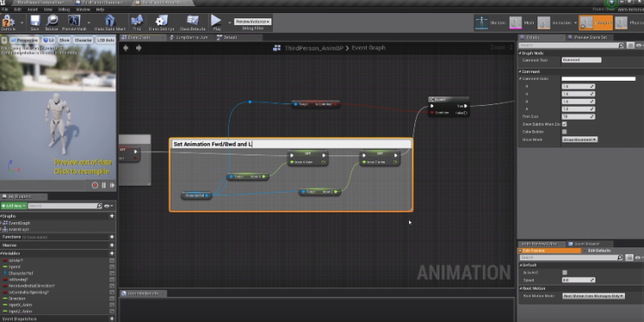Toggle visibility icon for Direction variable
This screenshot has width=644, height=322.
click(112, 299)
